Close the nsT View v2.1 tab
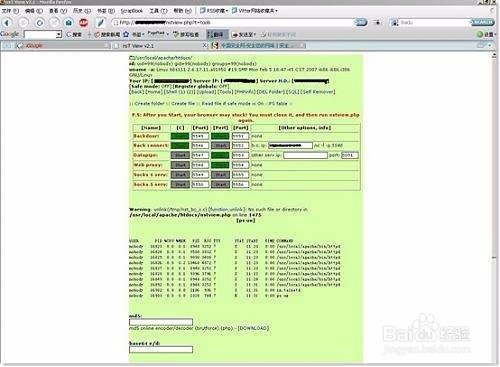Viewport: 500px width, 367px height. pos(205,46)
